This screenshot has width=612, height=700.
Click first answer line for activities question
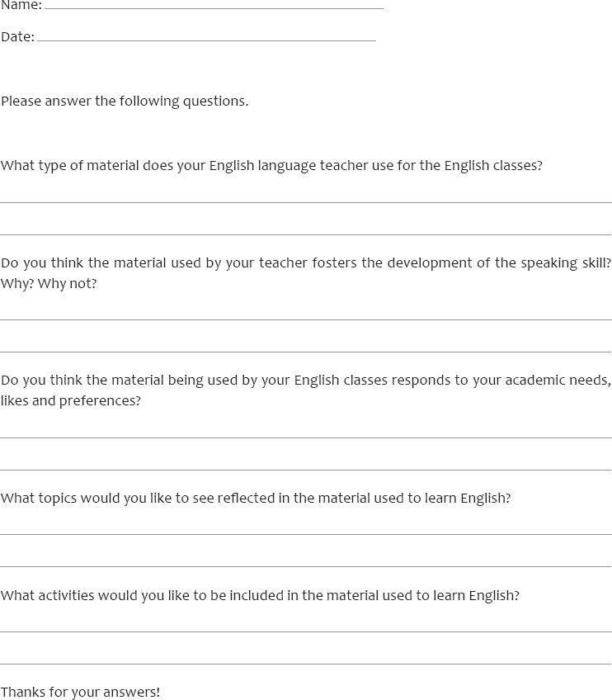coord(305,631)
